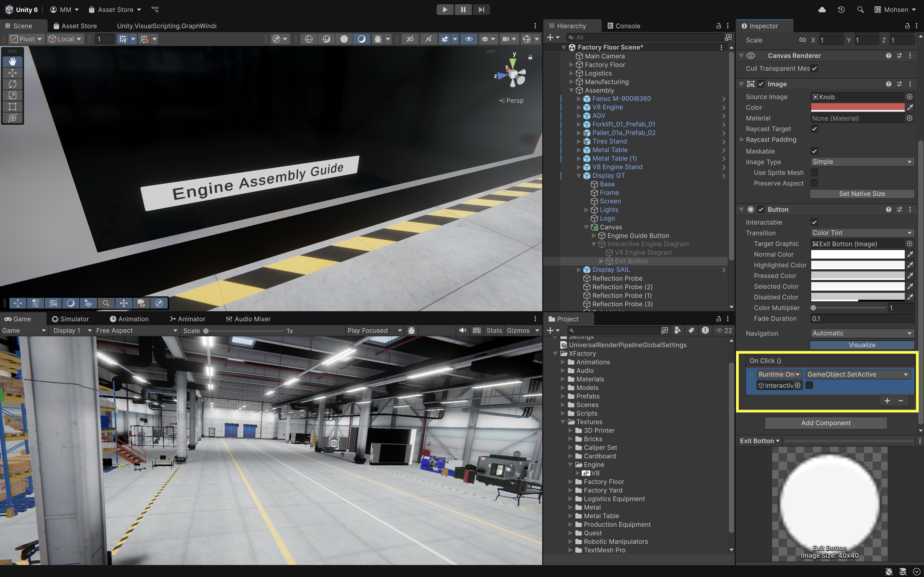Enable the Preserve Aspect checkbox
This screenshot has height=577, width=924.
point(814,183)
